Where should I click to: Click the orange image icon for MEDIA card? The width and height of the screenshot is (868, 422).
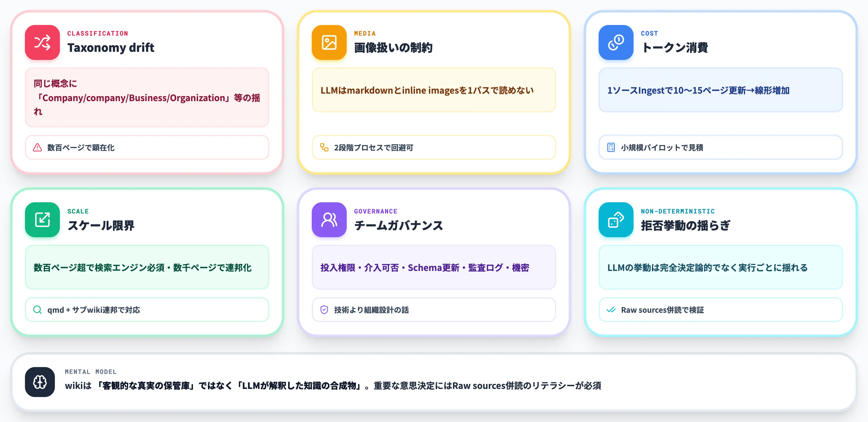(x=329, y=42)
